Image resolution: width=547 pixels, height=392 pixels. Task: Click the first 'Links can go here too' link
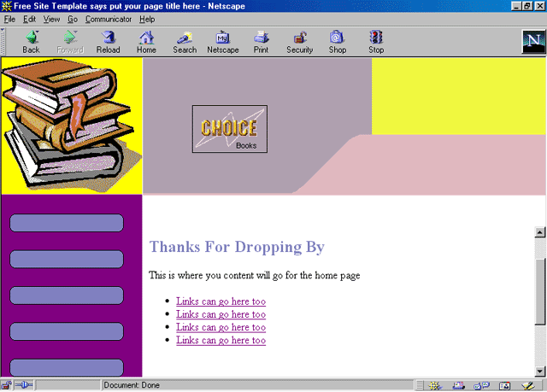(221, 301)
